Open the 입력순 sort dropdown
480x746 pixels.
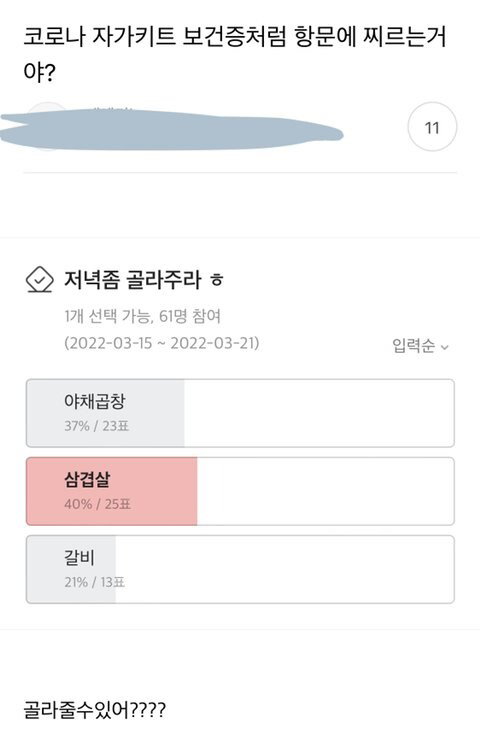click(421, 345)
